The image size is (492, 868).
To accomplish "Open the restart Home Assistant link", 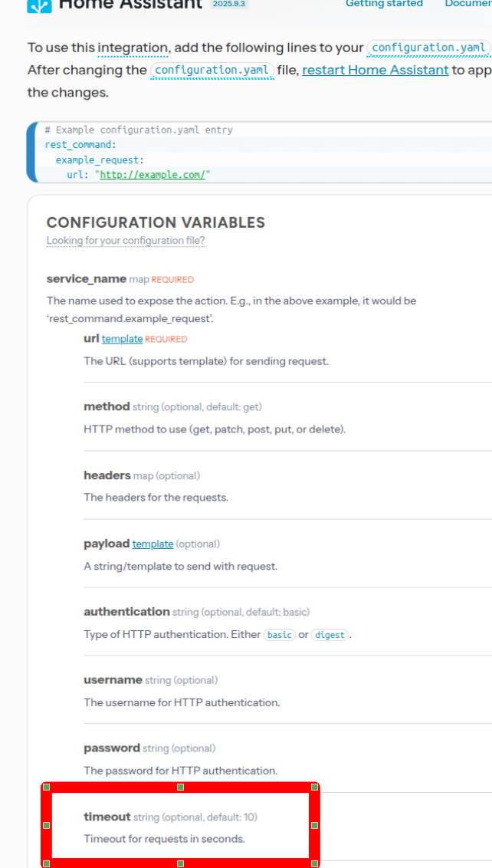I will tap(376, 70).
